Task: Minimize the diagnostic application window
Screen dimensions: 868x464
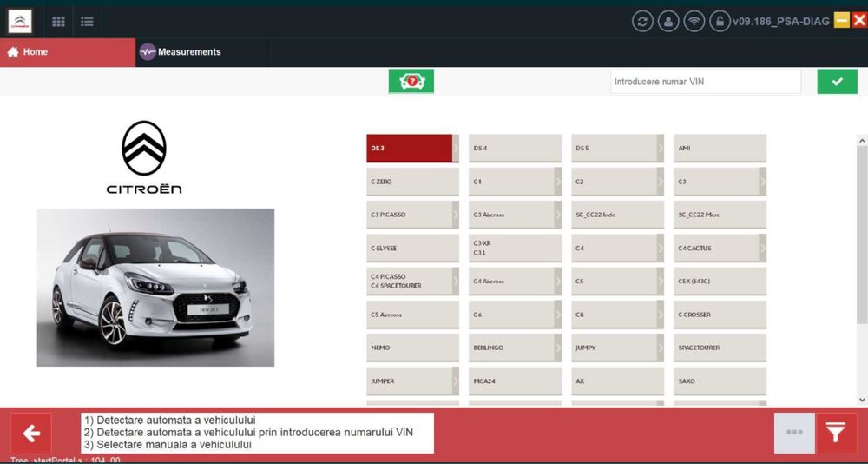Action: tap(842, 21)
